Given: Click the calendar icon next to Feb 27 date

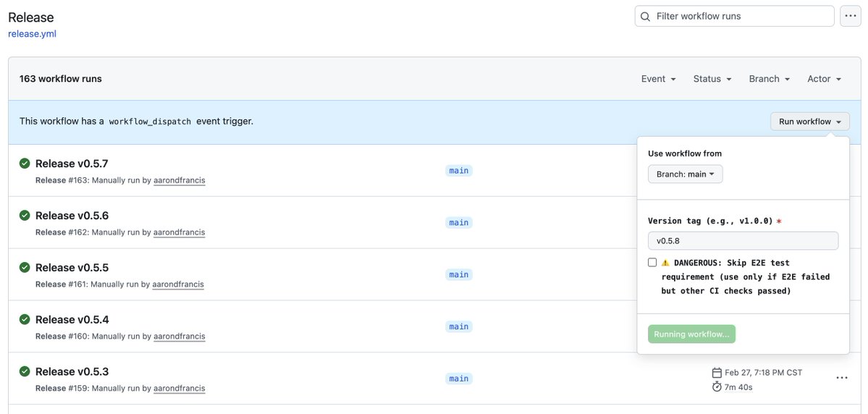Looking at the screenshot, I should (716, 373).
